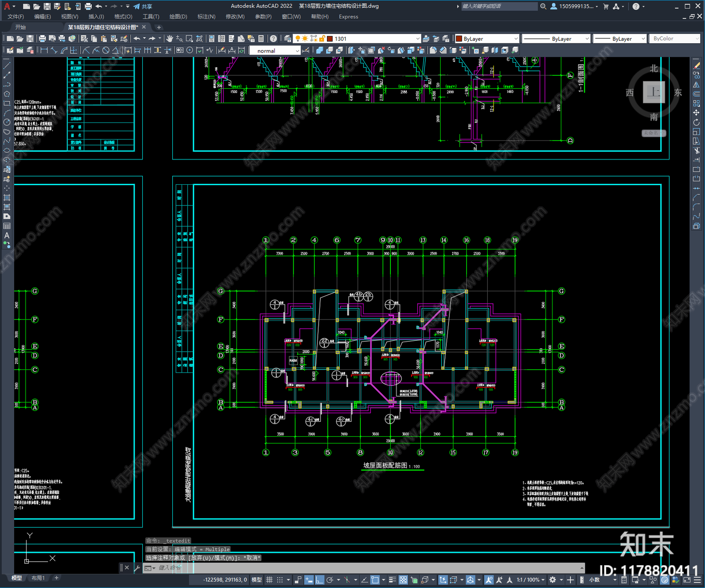Open the Layer Properties Manager icon

[x=288, y=39]
